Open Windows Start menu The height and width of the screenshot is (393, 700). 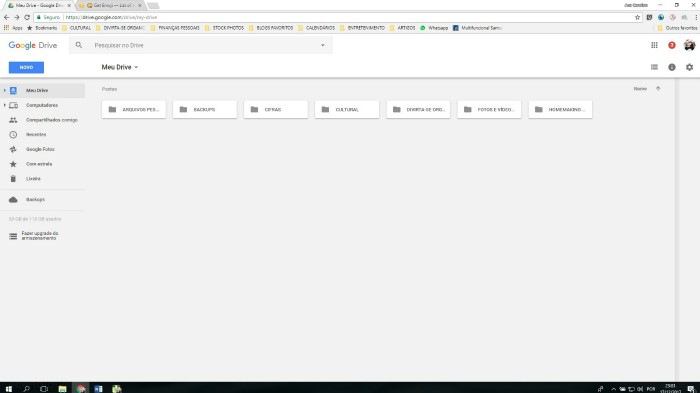(8, 389)
